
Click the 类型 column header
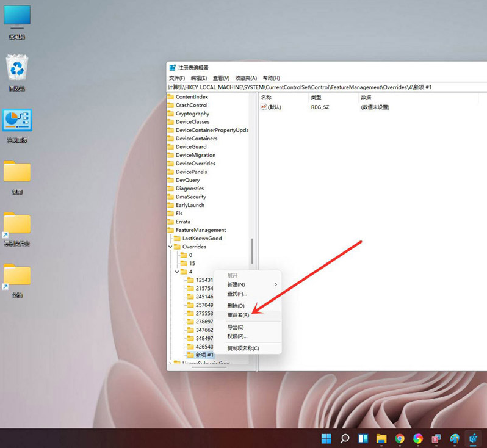pos(316,98)
